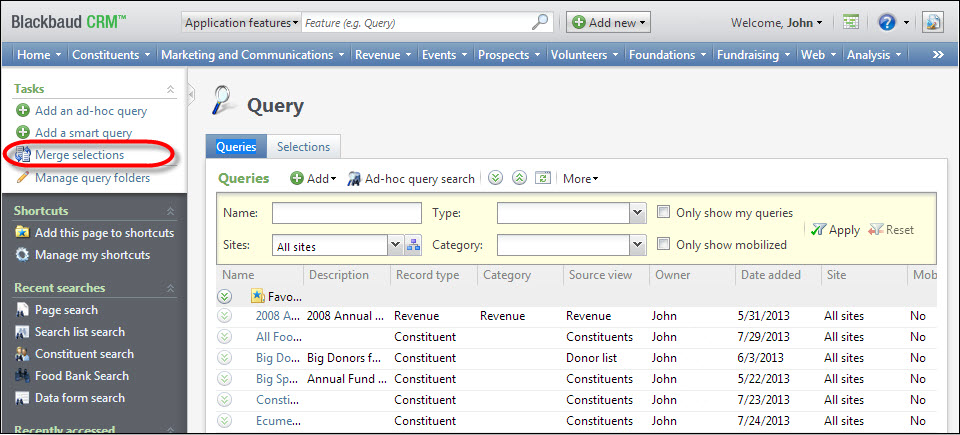
Task: Enable Only show mobilized checkbox
Action: 662,244
